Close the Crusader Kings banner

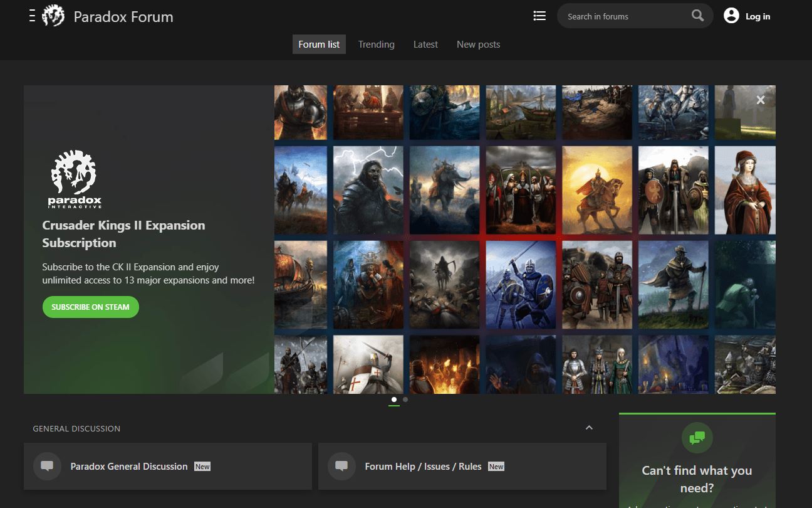click(x=760, y=100)
